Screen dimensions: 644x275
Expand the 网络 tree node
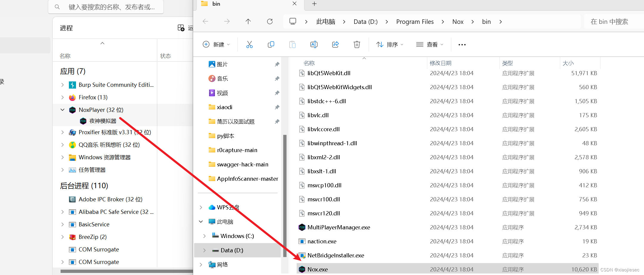coord(201,265)
